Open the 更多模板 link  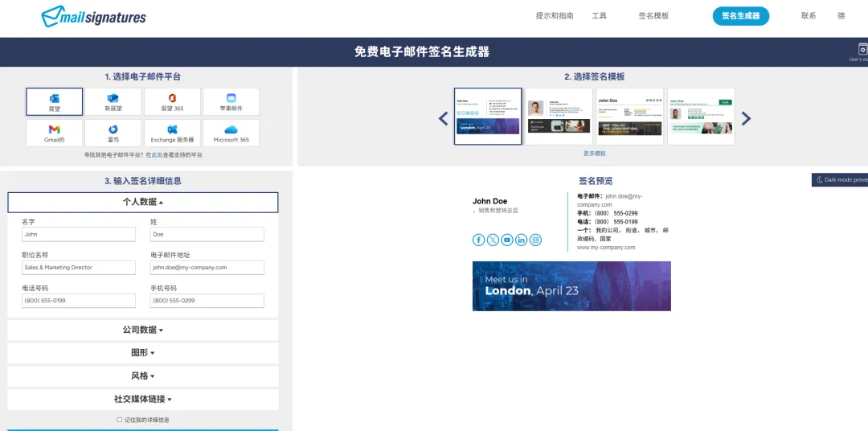coord(594,154)
